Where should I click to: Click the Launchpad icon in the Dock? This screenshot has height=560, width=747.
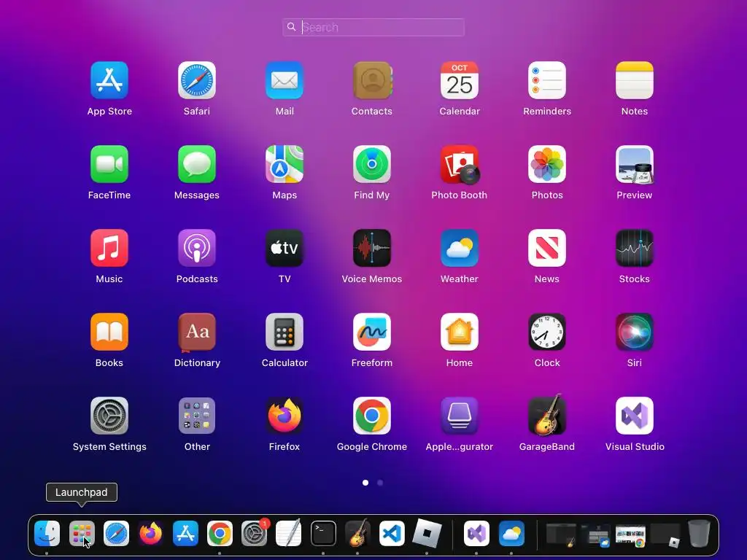pyautogui.click(x=82, y=533)
